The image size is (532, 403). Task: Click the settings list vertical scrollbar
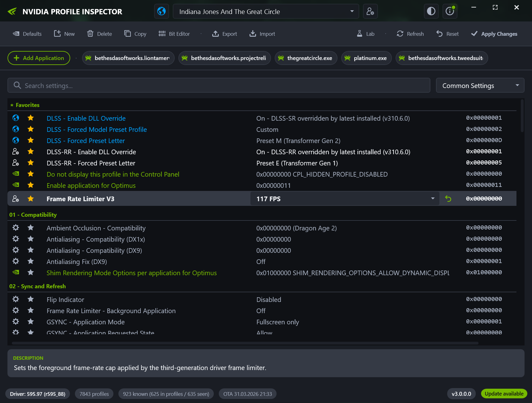point(522,116)
